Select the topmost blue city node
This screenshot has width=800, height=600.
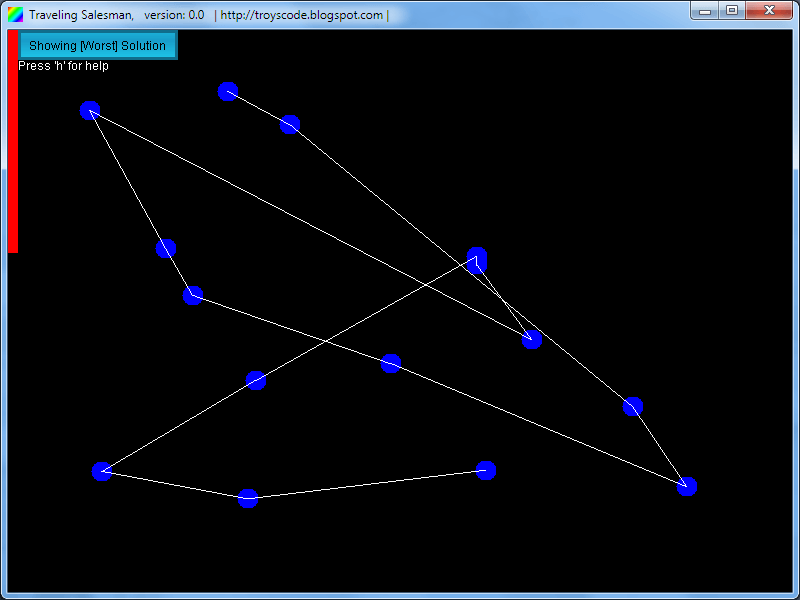228,92
